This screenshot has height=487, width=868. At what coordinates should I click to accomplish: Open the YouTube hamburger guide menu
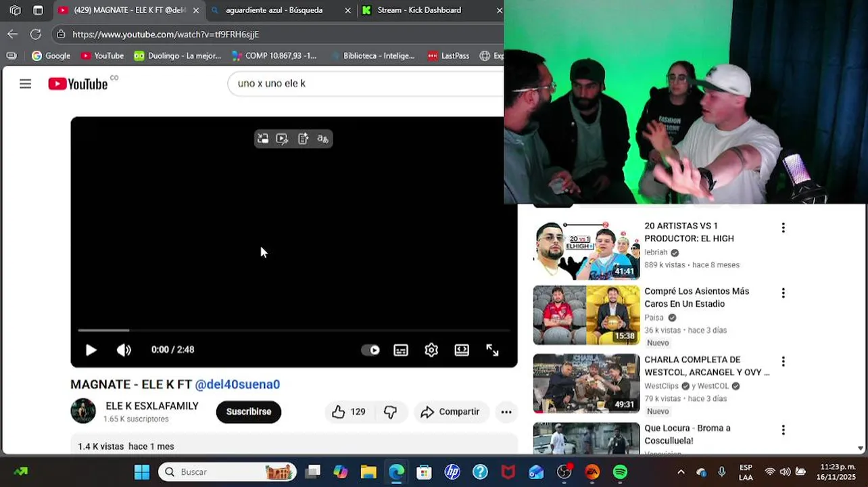25,84
